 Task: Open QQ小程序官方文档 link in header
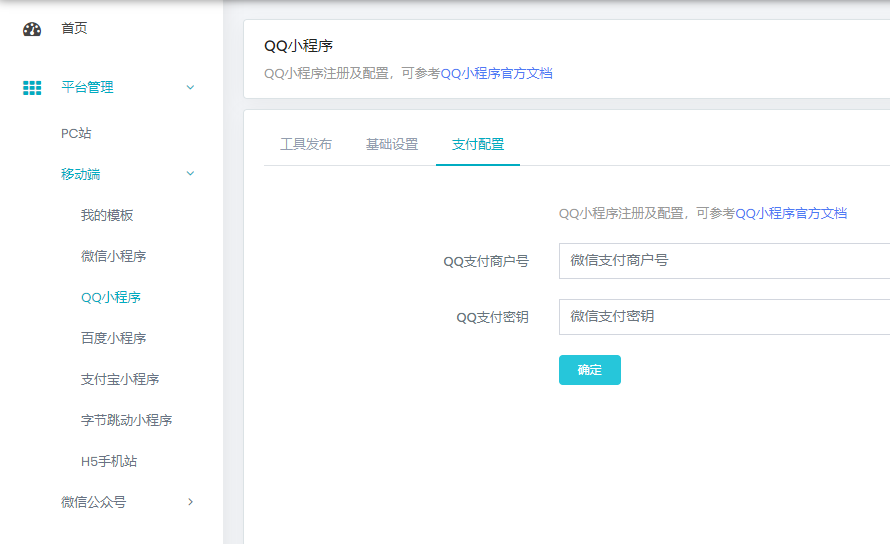(x=496, y=73)
